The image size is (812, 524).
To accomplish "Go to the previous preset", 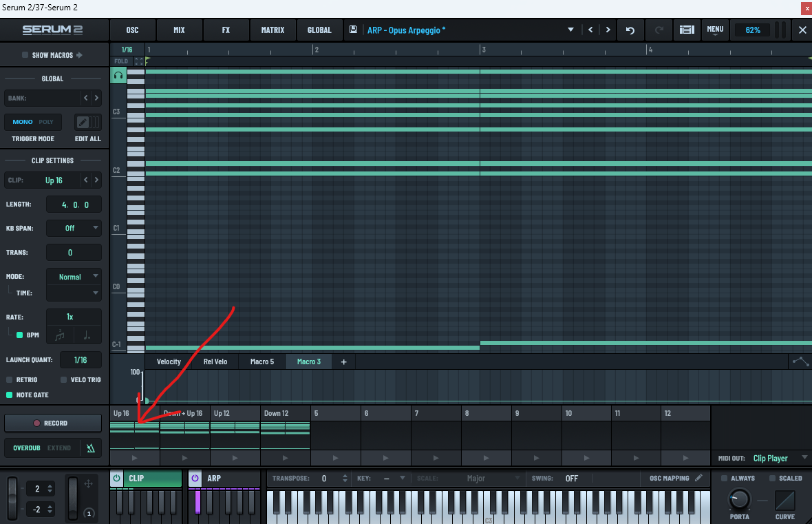I will tap(590, 30).
